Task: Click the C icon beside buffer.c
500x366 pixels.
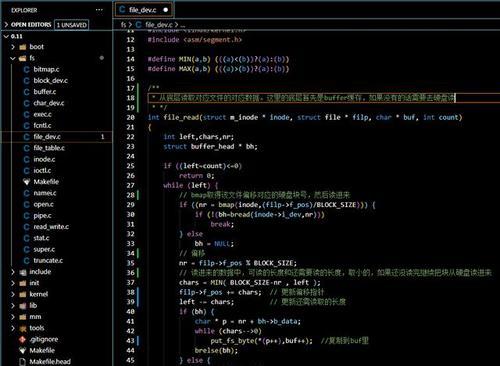Action: [x=26, y=92]
